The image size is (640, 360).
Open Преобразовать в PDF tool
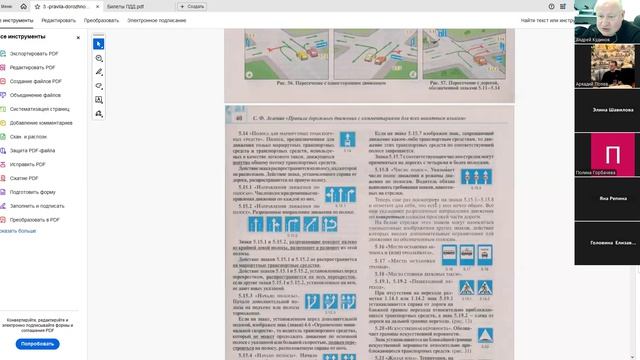pos(34,220)
